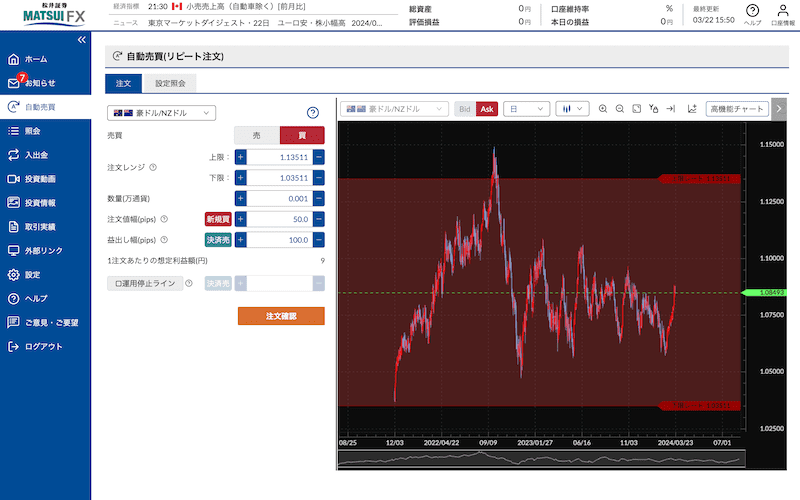800x500 pixels.
Task: Jump to latest bar arrow icon
Action: (671, 109)
